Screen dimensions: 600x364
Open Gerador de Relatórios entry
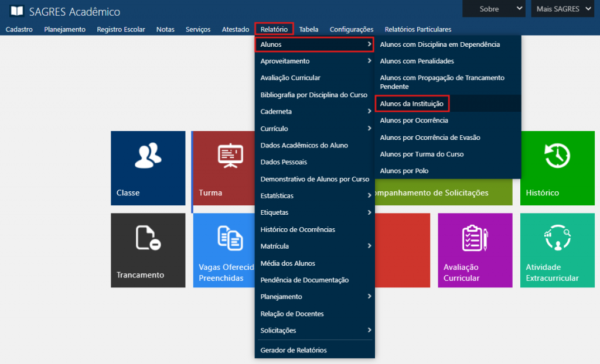click(294, 350)
